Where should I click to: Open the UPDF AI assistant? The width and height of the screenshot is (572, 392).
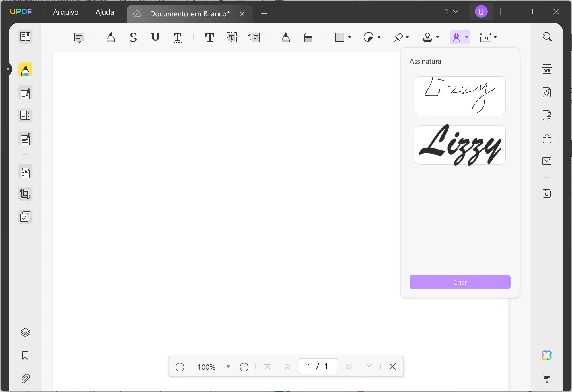pos(547,355)
